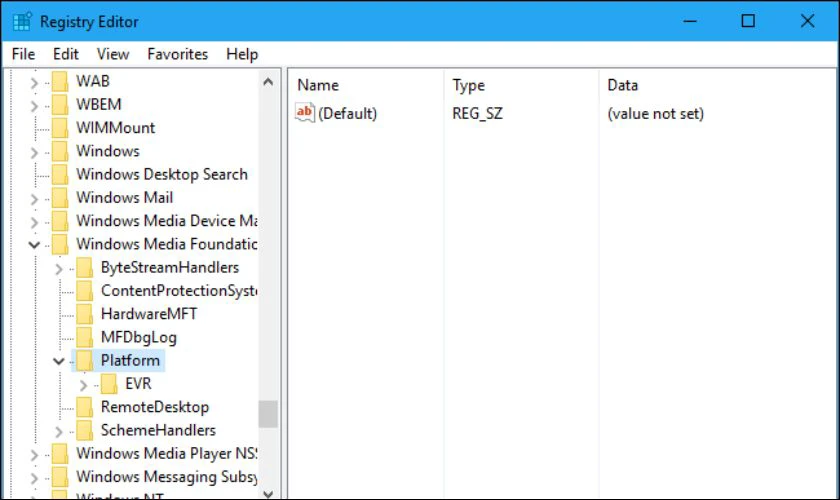
Task: Select the MFDbgLog key label
Action: coord(139,337)
